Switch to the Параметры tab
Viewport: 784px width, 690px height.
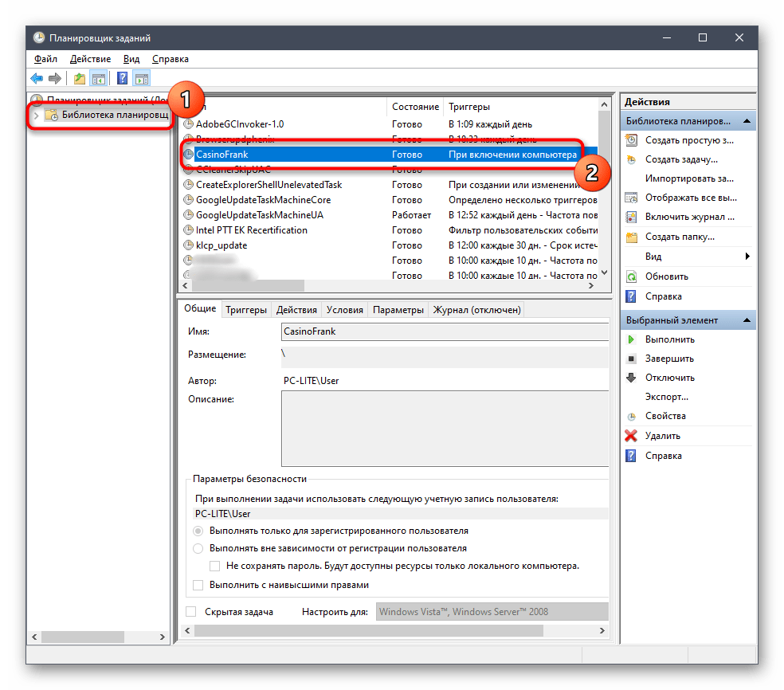[x=398, y=310]
